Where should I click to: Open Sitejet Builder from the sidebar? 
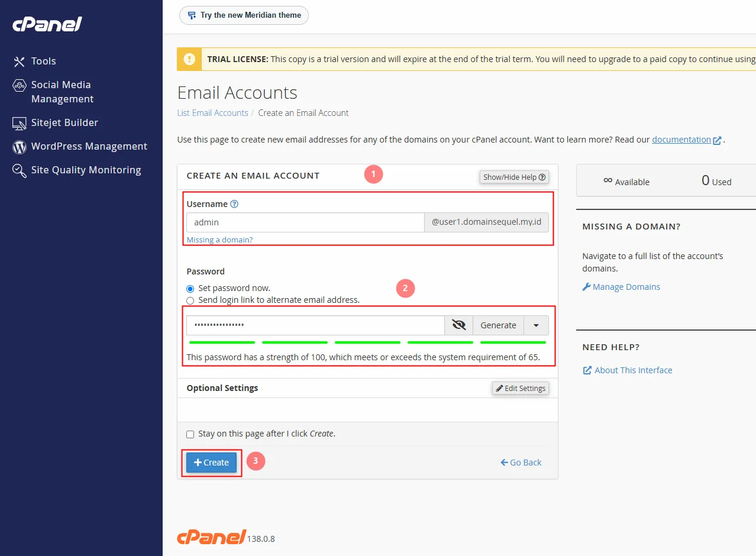(x=64, y=122)
